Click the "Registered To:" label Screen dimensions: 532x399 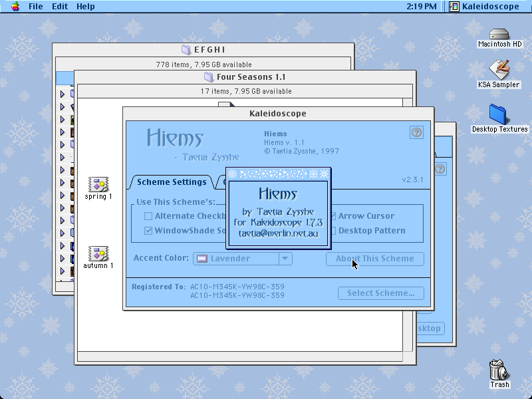[x=159, y=287]
